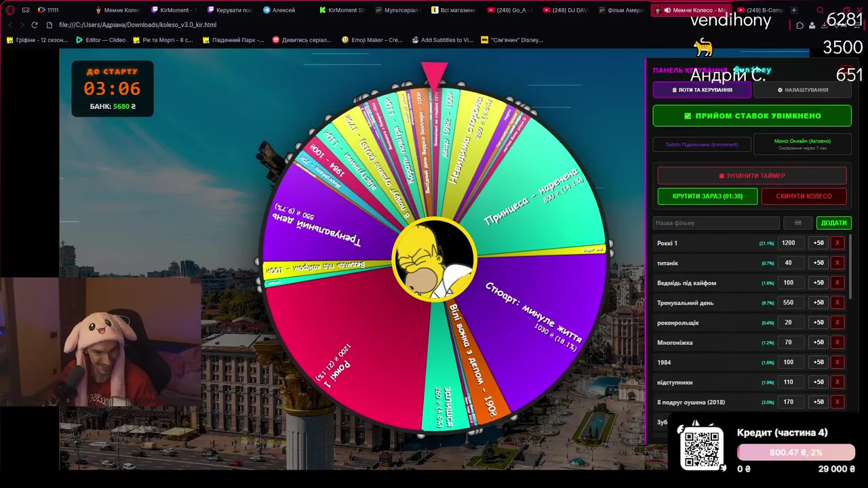868x488 pixels.
Task: Remove the Роккі 1 lot
Action: click(837, 243)
